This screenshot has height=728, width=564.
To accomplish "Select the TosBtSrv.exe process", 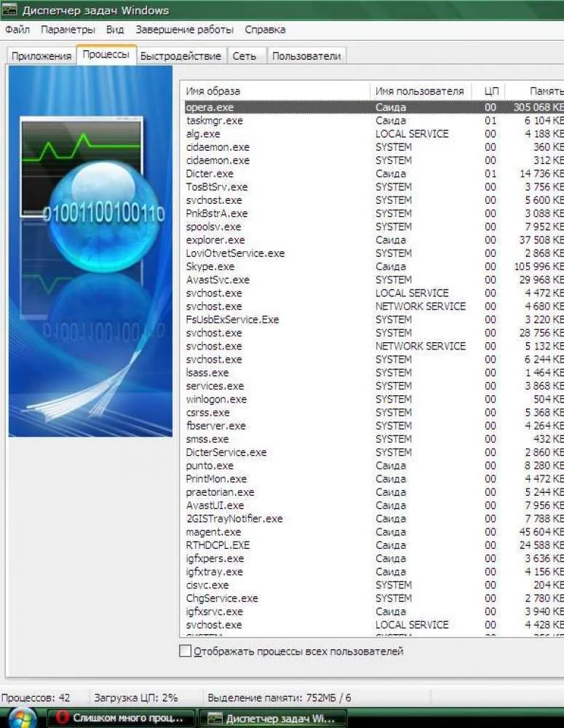I will coord(374,187).
